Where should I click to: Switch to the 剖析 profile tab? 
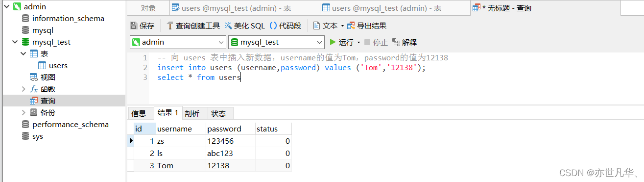(x=192, y=113)
